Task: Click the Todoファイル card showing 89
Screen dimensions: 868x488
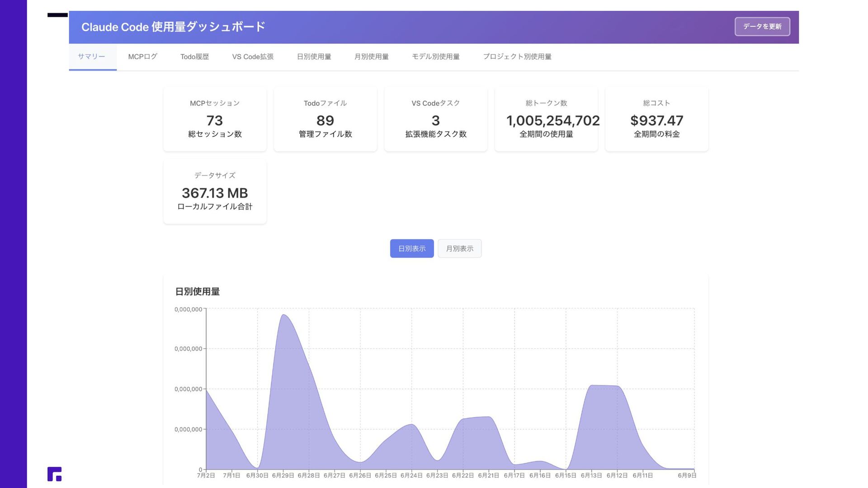Action: point(325,118)
